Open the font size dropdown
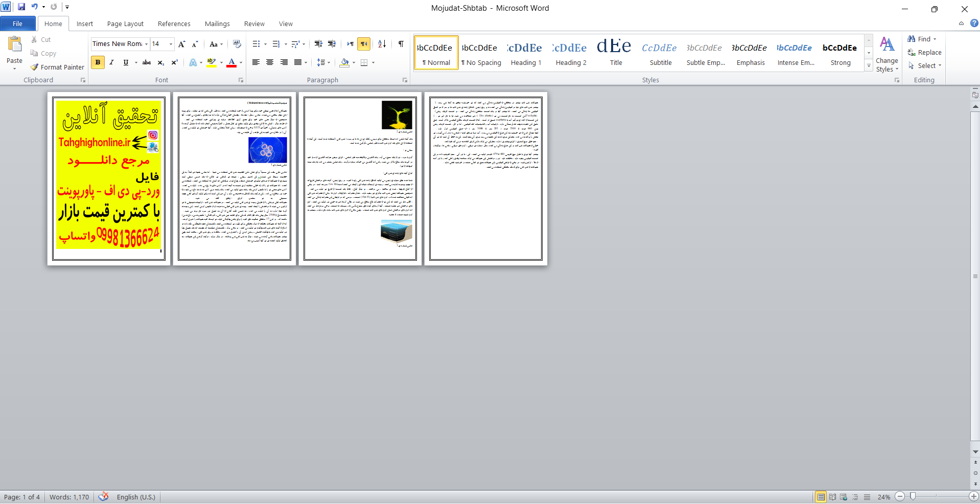 171,44
